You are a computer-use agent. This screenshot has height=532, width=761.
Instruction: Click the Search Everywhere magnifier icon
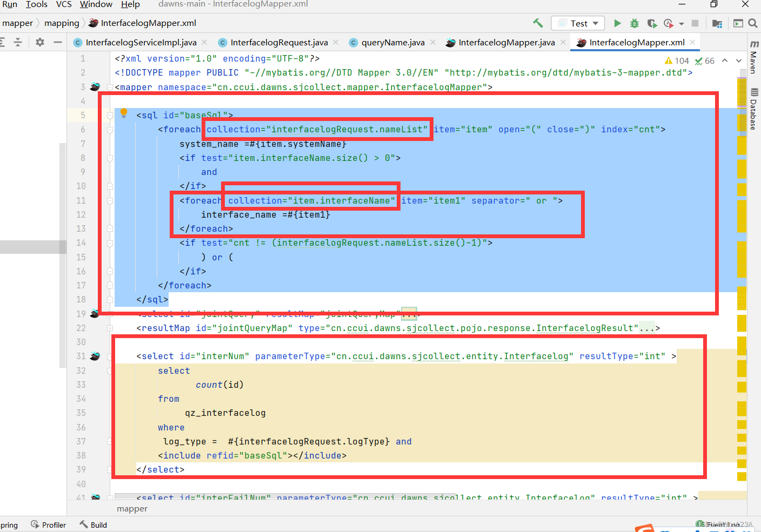point(752,23)
